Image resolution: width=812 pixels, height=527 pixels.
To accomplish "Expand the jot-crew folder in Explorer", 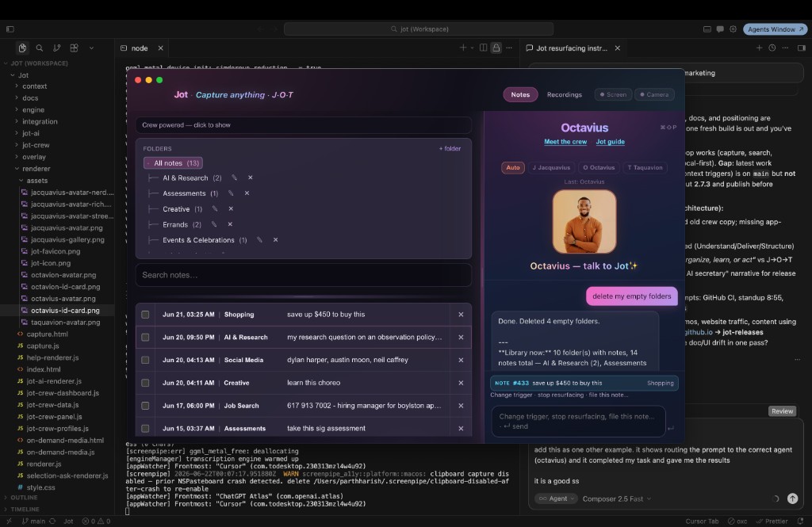I will pos(36,145).
